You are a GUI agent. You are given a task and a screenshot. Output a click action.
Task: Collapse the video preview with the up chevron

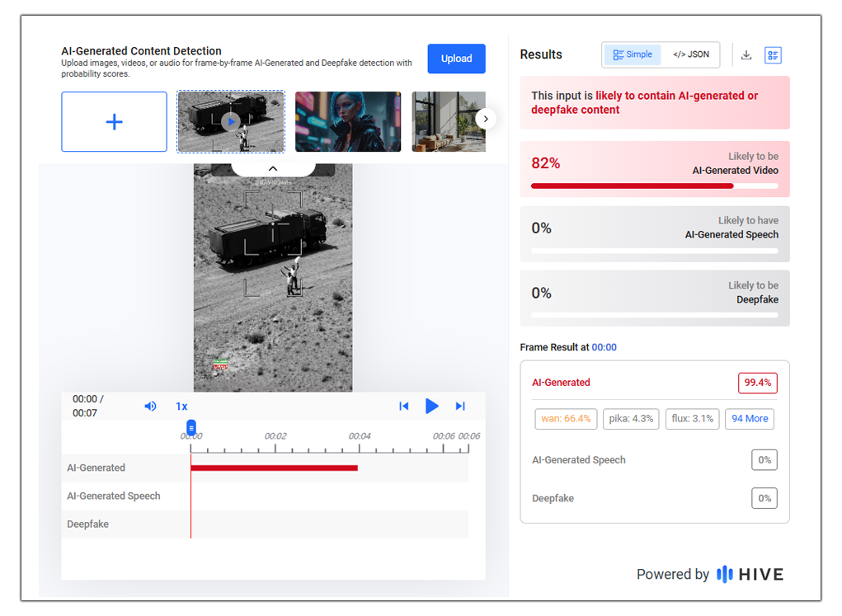click(273, 168)
